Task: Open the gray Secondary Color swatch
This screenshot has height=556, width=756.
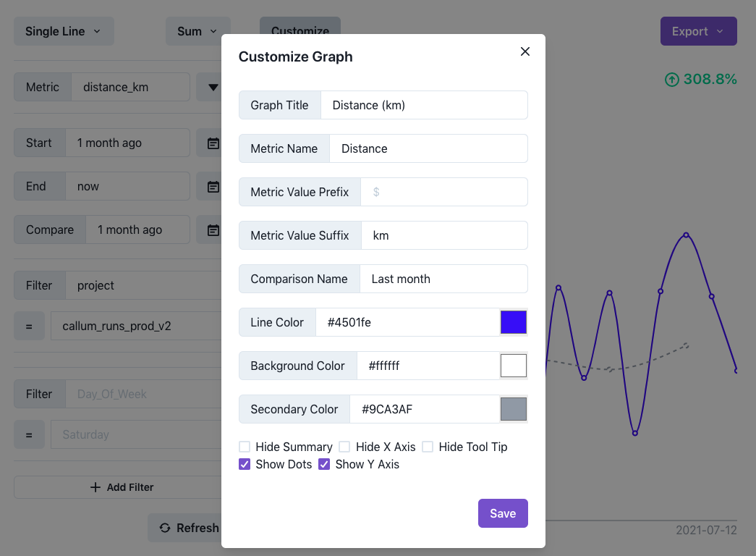Action: [x=514, y=409]
